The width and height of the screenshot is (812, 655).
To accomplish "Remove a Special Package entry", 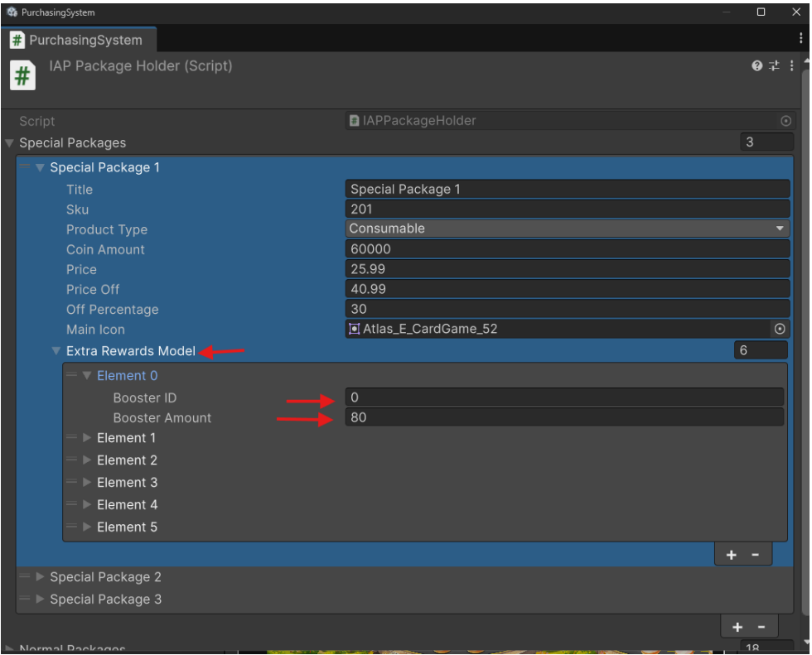I will pyautogui.click(x=761, y=628).
